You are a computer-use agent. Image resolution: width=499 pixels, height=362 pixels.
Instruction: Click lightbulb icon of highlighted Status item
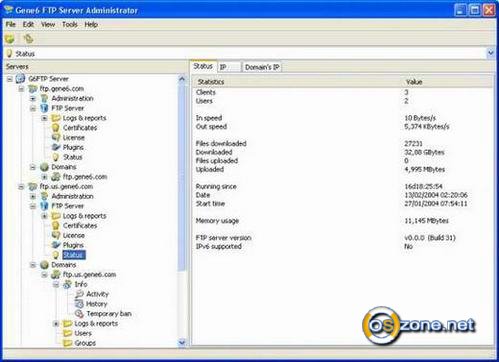(55, 255)
